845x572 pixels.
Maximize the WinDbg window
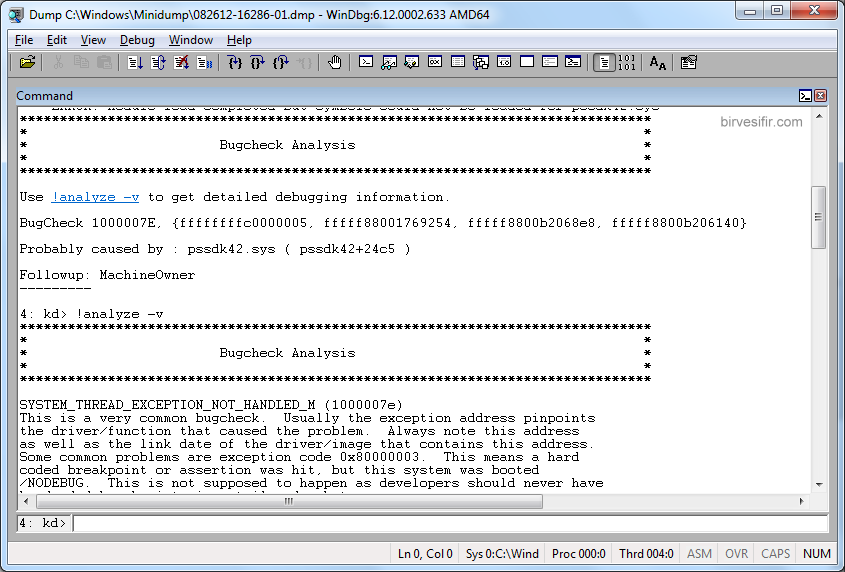(x=777, y=10)
